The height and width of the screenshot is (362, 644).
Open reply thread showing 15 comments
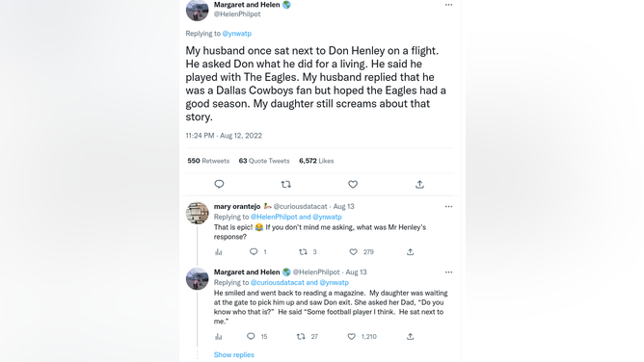click(251, 337)
